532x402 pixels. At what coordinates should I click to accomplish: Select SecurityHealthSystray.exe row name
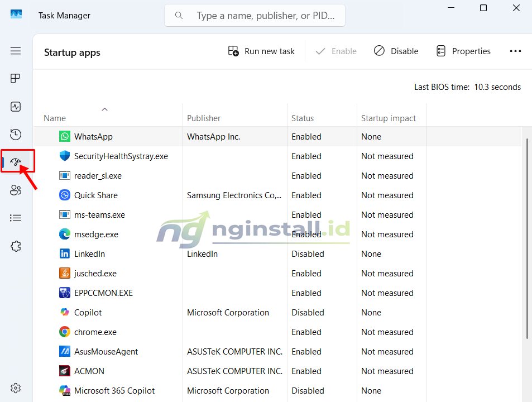coord(121,156)
